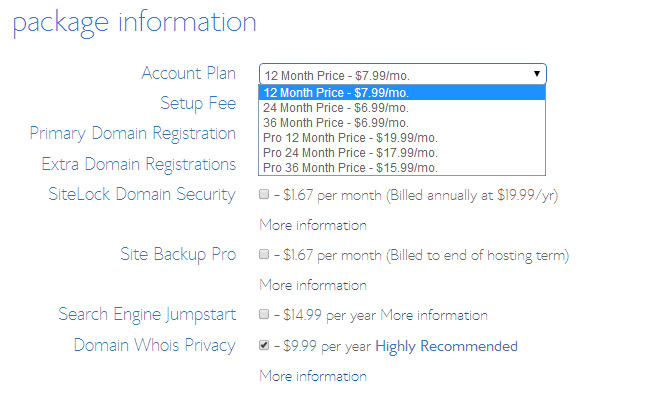Click the Account Plan dropdown arrow
Viewport: 653px width, 402px height.
pos(537,74)
